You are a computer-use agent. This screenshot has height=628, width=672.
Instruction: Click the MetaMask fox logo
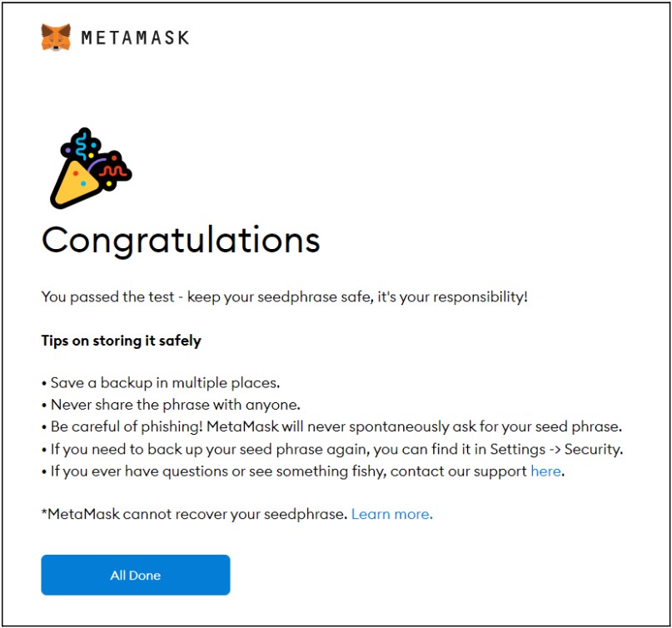[56, 37]
